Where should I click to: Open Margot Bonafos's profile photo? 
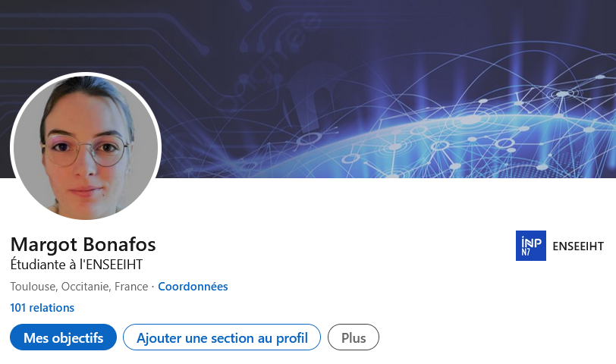click(86, 147)
